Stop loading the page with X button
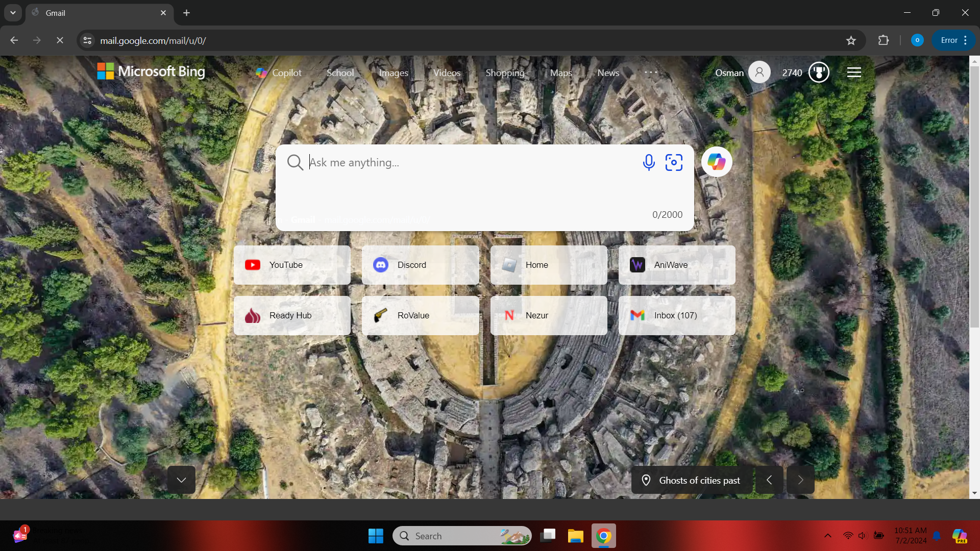Image resolution: width=980 pixels, height=551 pixels. coord(60,40)
